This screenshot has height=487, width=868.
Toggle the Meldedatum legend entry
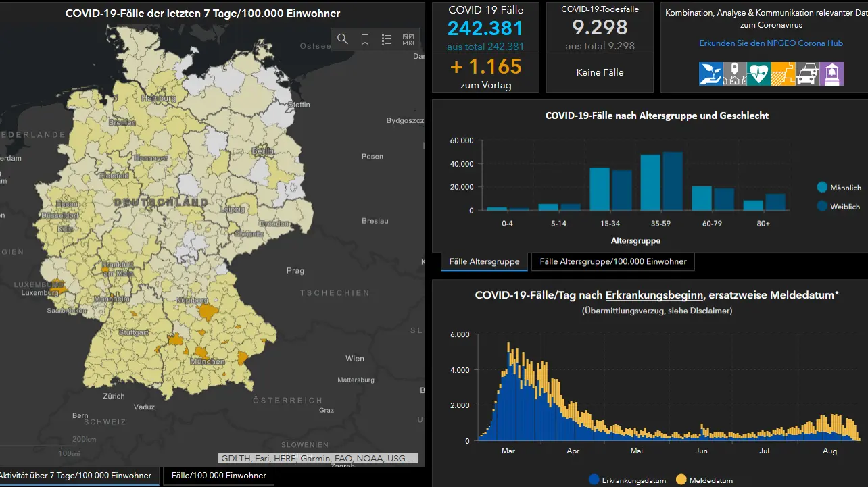704,480
